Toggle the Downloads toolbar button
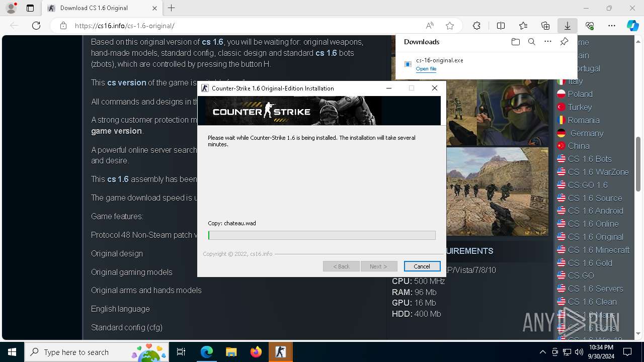The height and width of the screenshot is (362, 644). tap(567, 26)
